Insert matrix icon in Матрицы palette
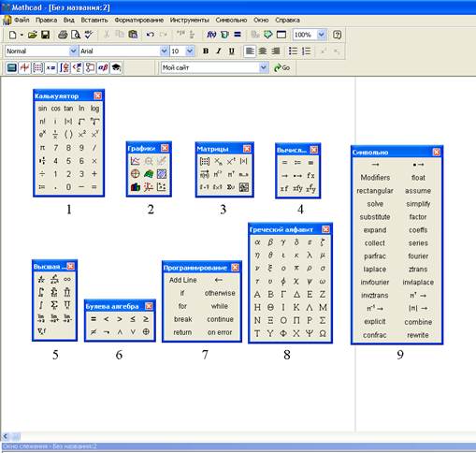Screen dimensions: 476x453 pyautogui.click(x=205, y=161)
